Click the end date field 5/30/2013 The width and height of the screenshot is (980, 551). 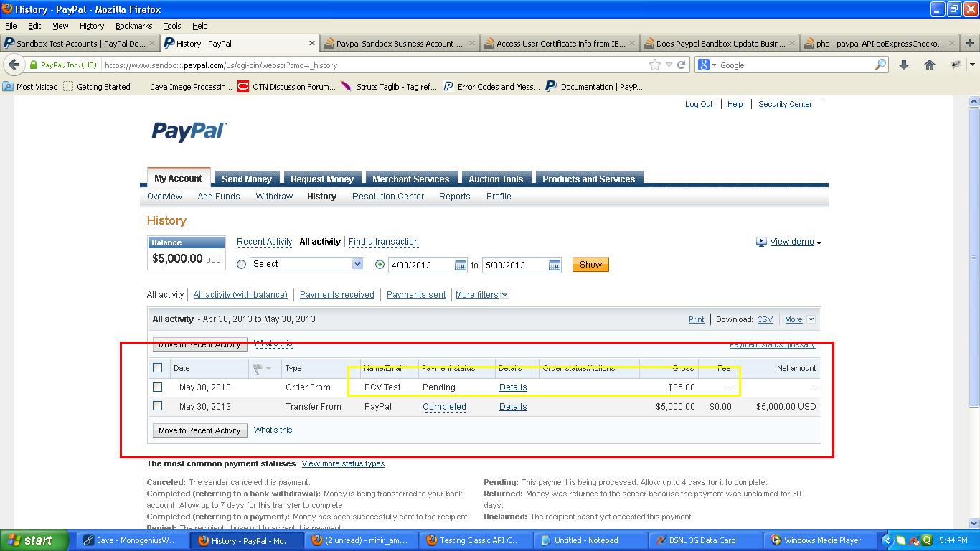point(515,265)
